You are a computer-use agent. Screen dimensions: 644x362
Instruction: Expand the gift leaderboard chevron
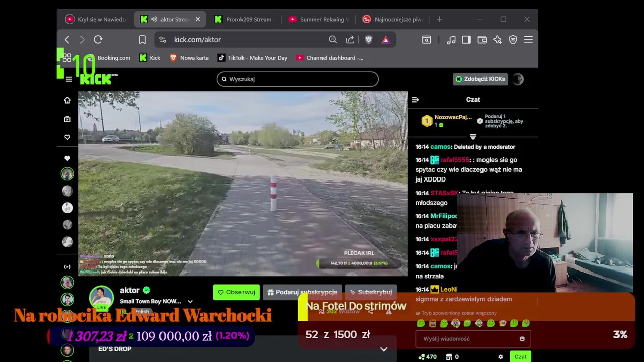(473, 136)
